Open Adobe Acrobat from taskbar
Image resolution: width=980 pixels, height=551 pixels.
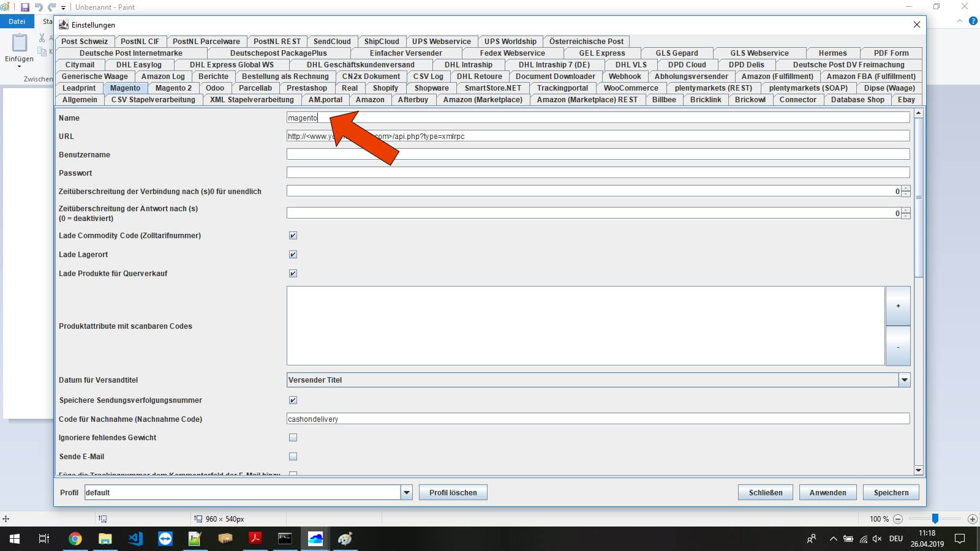click(x=255, y=539)
